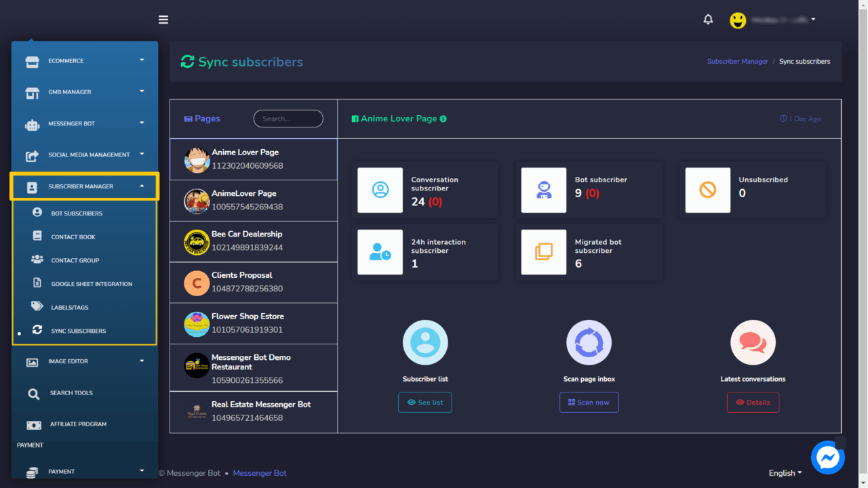This screenshot has width=868, height=488.
Task: Click the notification bell icon
Action: 708,20
